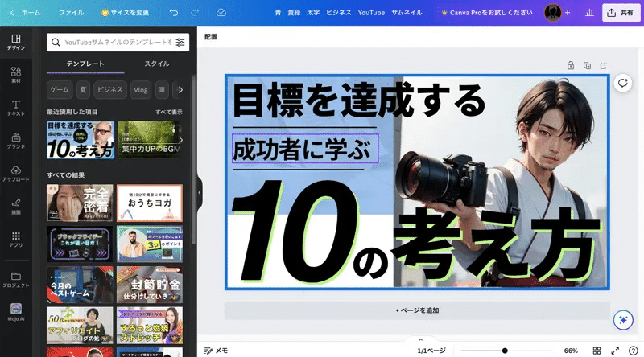Click すべて表示 show all link
644x357 pixels.
169,112
